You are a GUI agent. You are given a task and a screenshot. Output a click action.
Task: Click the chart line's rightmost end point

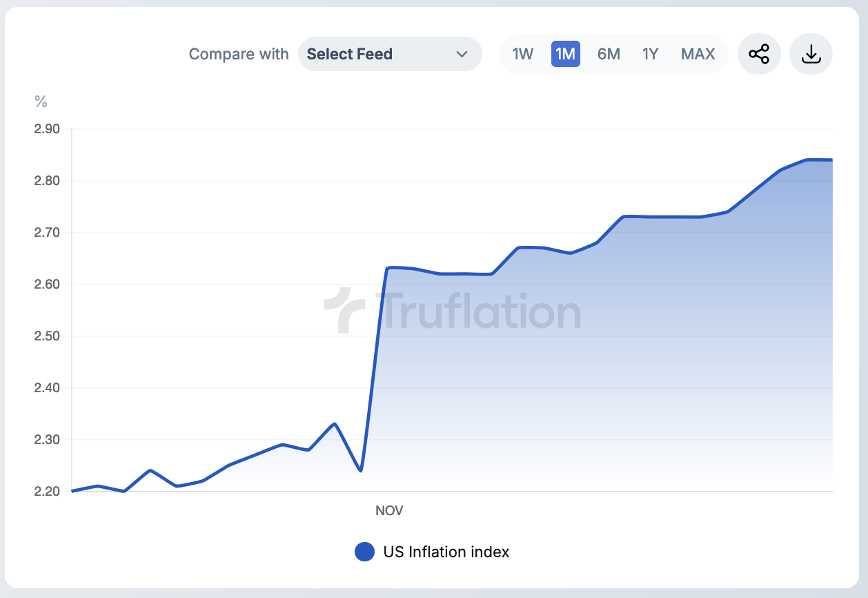(831, 160)
